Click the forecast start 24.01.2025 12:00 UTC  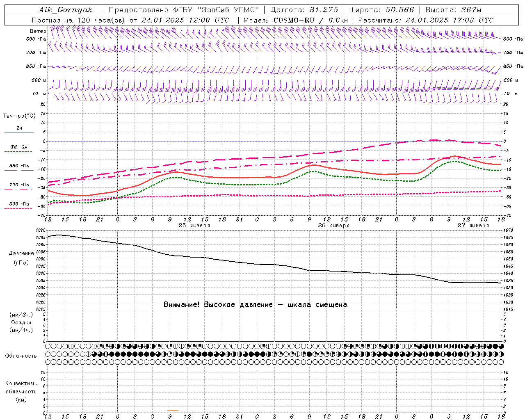185,20
